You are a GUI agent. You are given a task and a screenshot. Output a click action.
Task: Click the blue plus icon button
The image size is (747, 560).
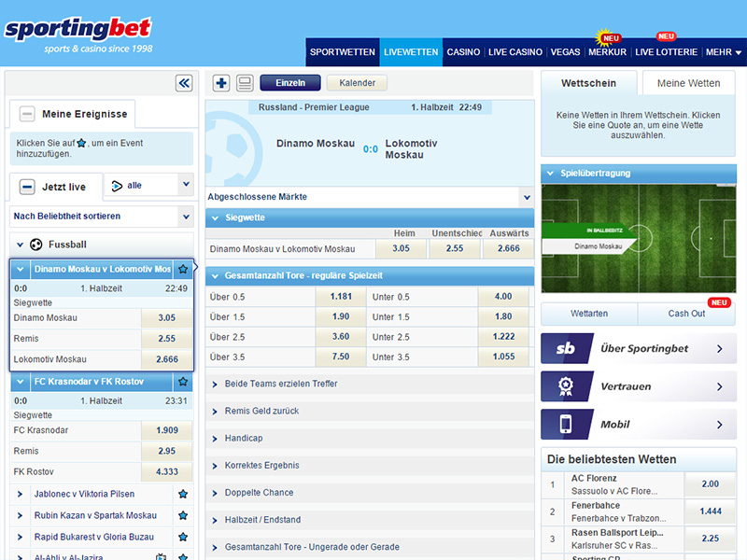pos(221,83)
